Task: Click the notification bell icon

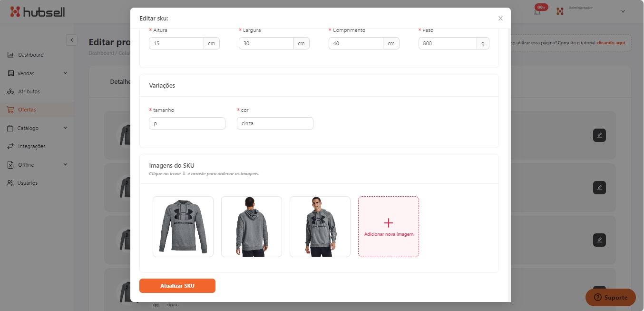Action: point(537,11)
